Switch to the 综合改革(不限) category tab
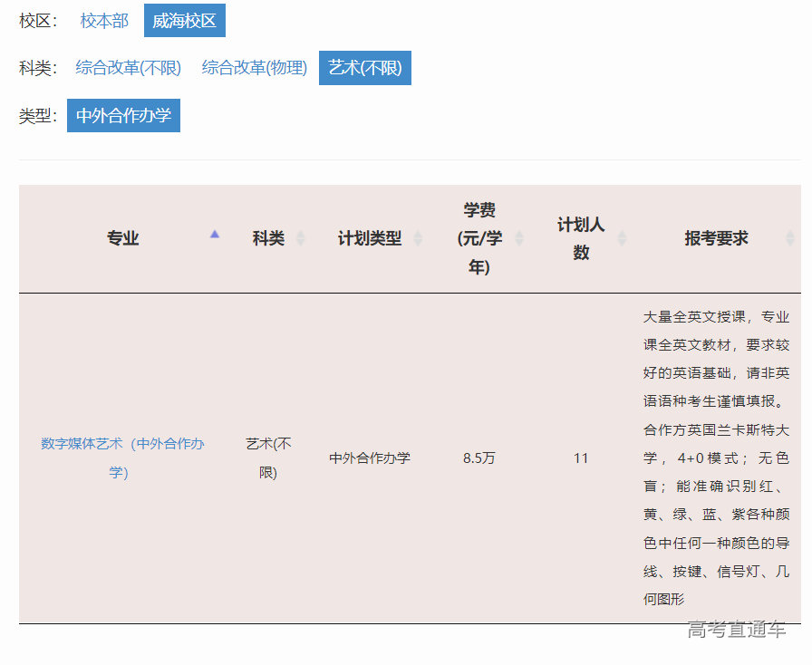The width and height of the screenshot is (812, 665). tap(128, 67)
